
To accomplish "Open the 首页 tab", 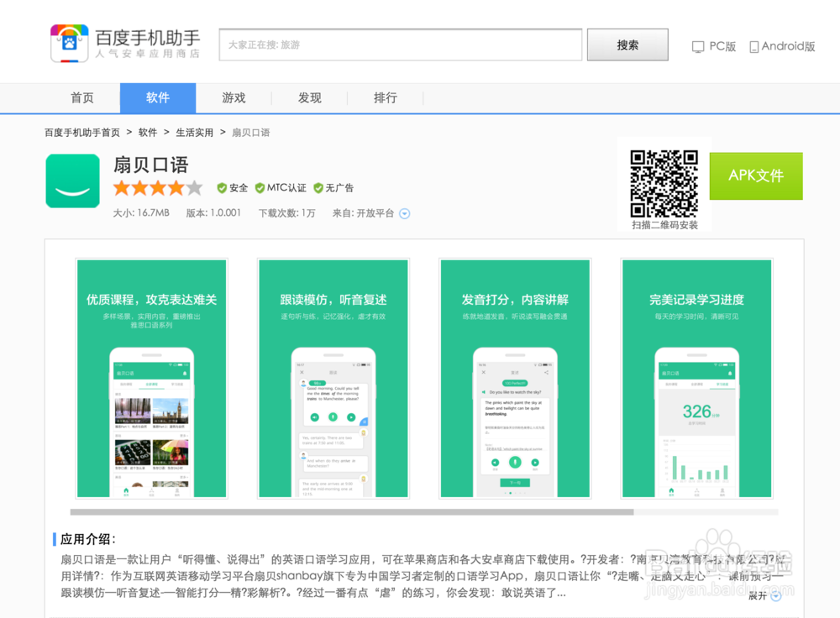I will 82,98.
